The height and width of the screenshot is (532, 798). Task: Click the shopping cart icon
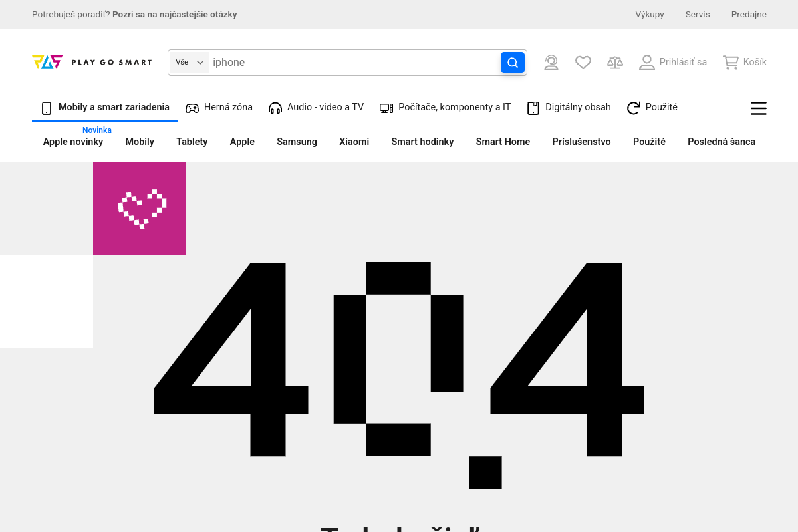[731, 63]
